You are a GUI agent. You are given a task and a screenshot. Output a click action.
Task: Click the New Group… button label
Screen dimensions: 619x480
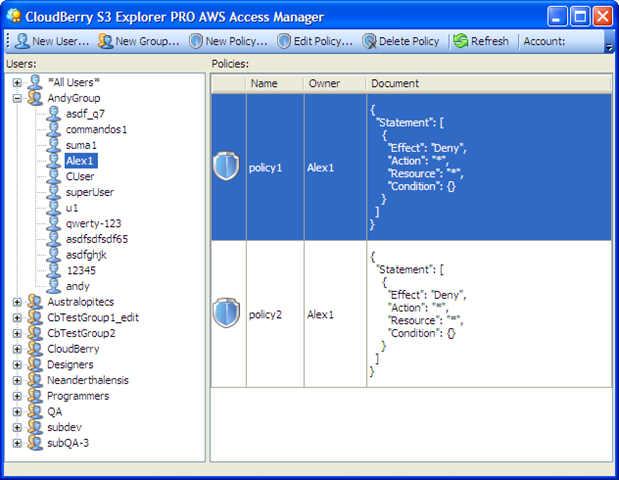pyautogui.click(x=147, y=41)
